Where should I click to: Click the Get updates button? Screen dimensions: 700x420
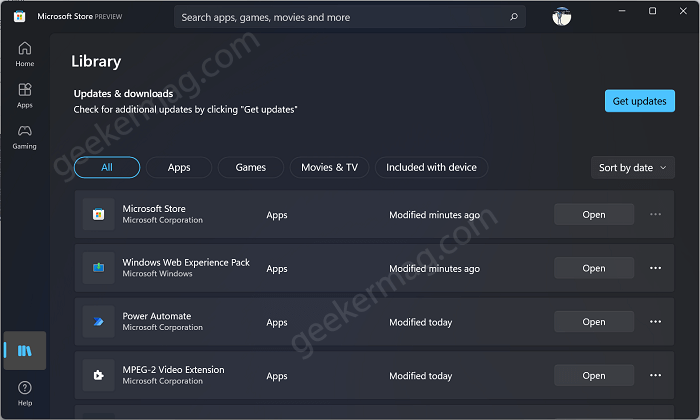point(640,101)
